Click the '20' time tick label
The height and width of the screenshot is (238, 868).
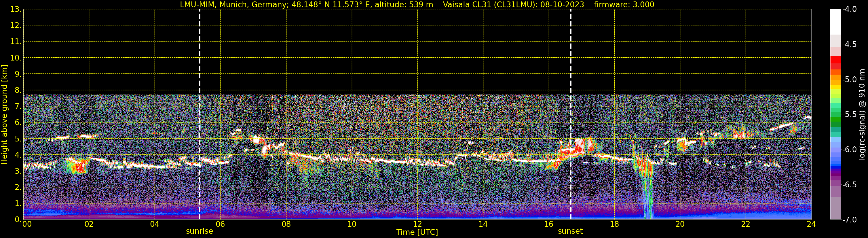pyautogui.click(x=680, y=224)
